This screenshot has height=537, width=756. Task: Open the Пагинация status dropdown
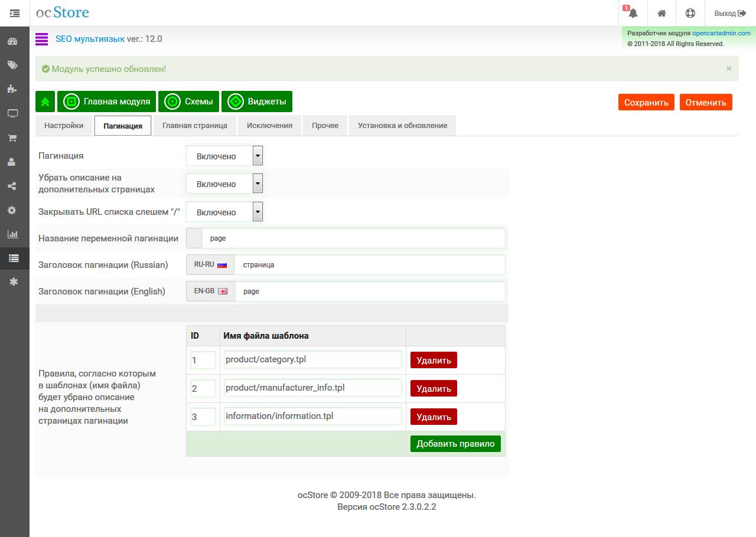click(x=224, y=156)
